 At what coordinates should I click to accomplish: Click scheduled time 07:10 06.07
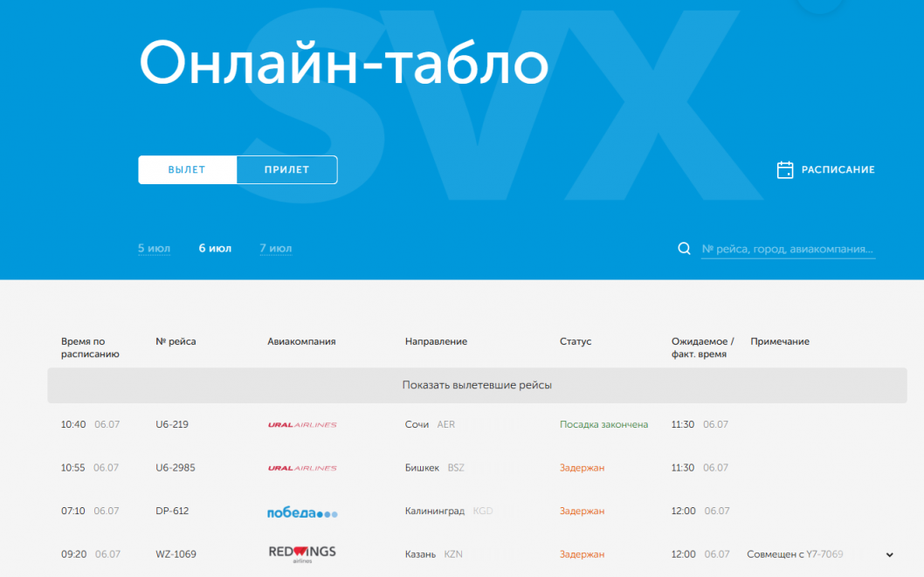coord(90,511)
